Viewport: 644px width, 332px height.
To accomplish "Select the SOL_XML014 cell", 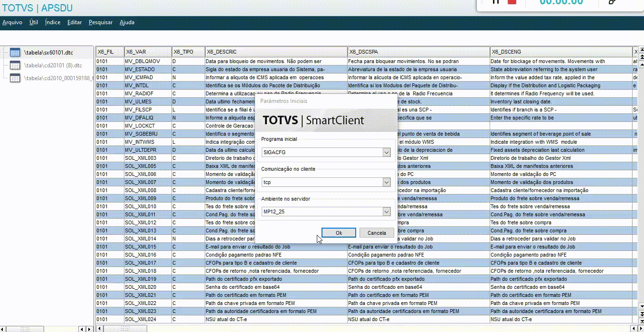I will point(148,239).
